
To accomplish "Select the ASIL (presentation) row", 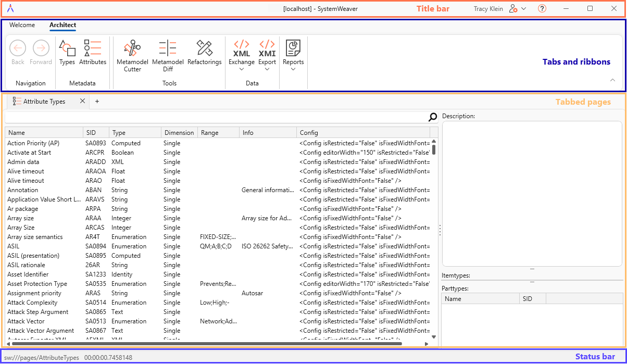I will [218, 256].
